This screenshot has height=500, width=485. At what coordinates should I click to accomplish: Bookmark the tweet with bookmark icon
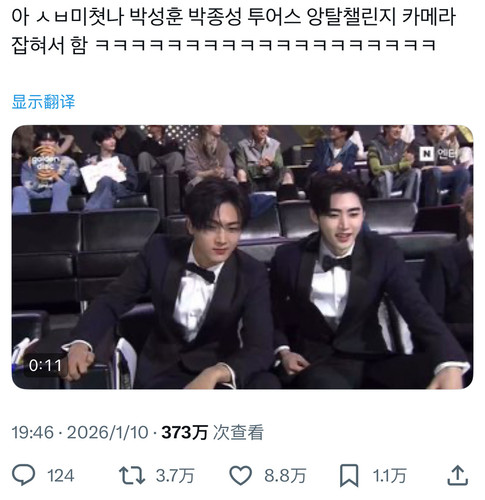click(x=349, y=475)
